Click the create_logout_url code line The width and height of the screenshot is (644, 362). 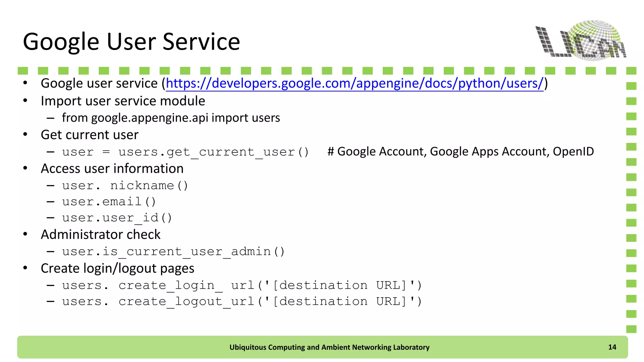tap(241, 302)
